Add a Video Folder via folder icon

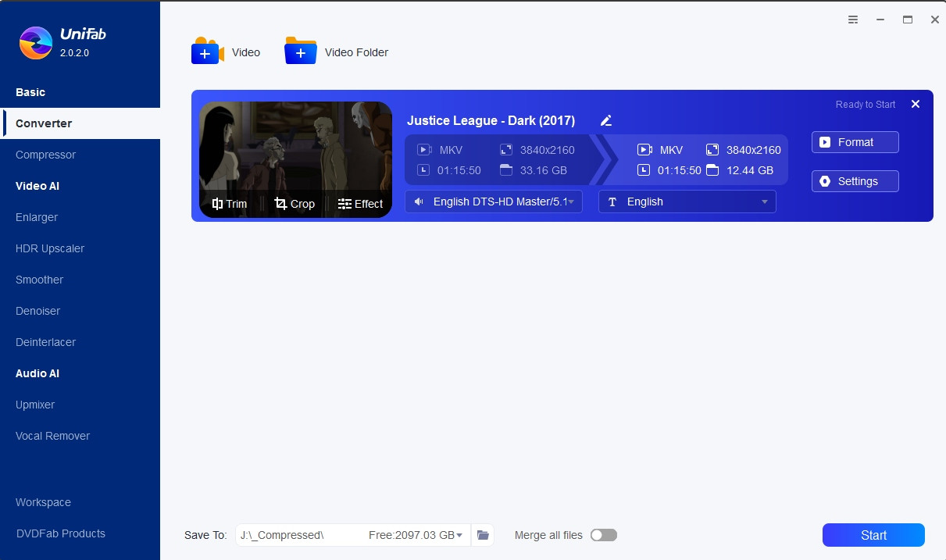[x=301, y=51]
